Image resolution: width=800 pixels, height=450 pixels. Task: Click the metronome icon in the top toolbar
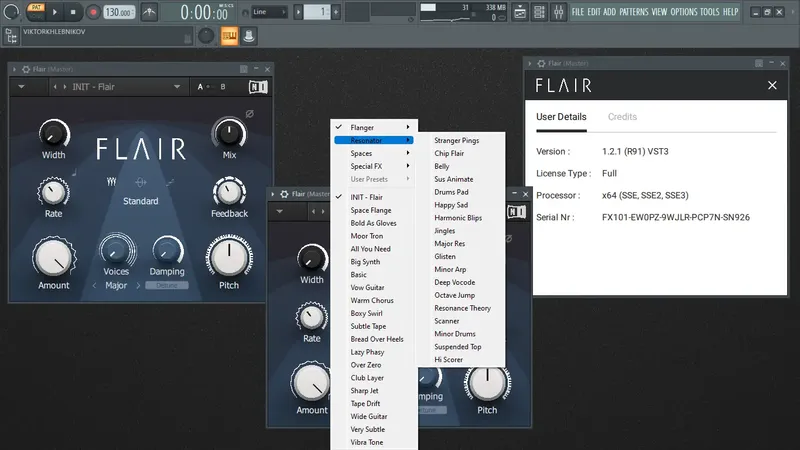point(149,12)
